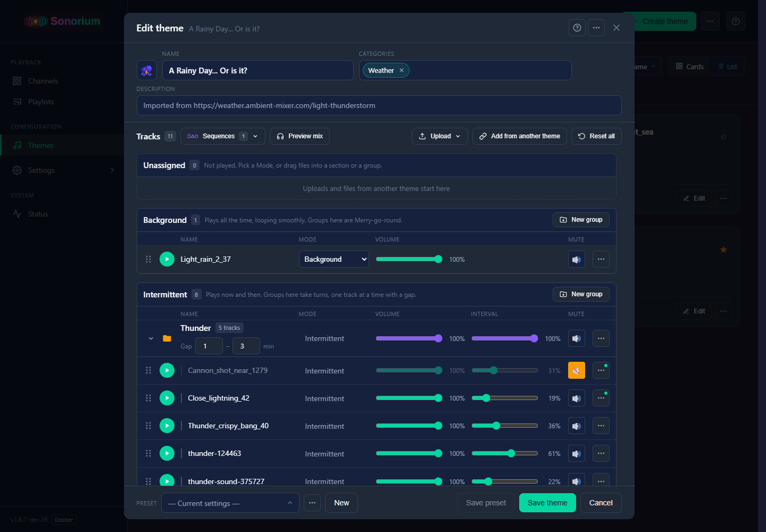This screenshot has height=532, width=766.
Task: Mute the Thunder_crispy_bang_40 track
Action: (x=577, y=426)
